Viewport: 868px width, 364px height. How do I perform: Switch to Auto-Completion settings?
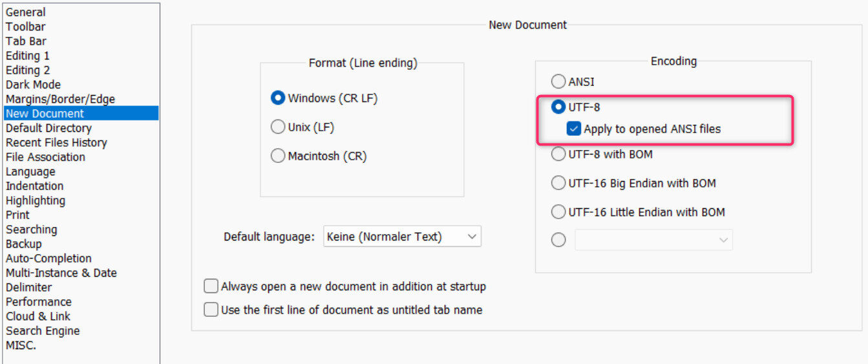(x=48, y=259)
